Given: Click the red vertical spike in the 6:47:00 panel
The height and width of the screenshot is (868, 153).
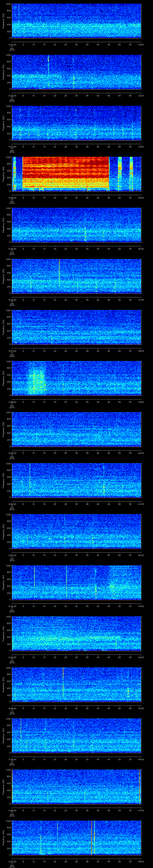Looking at the screenshot, I should click(91, 838).
